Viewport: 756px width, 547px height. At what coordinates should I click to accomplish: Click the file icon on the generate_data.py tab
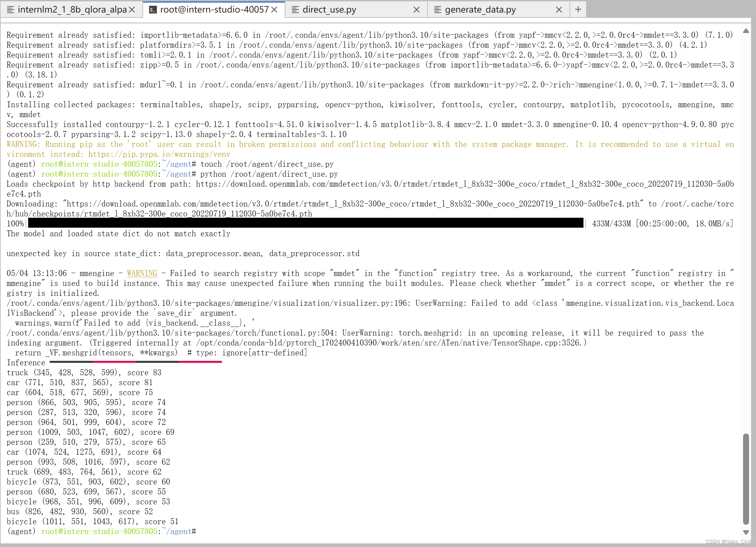coord(438,10)
